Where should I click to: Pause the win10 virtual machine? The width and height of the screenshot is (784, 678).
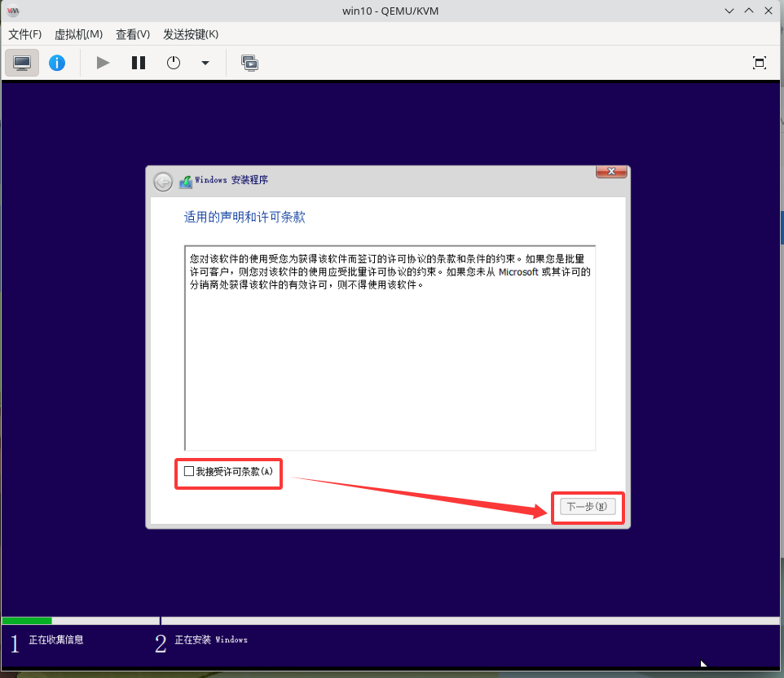139,63
